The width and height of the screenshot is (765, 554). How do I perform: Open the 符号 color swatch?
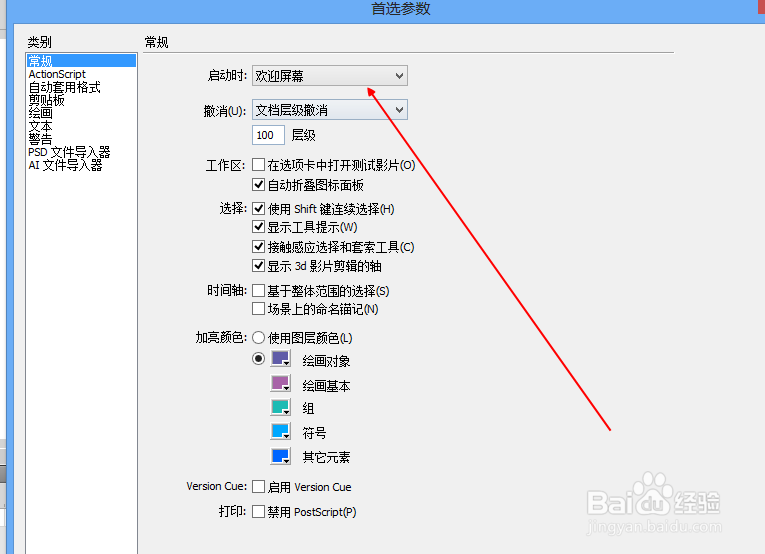[x=281, y=431]
